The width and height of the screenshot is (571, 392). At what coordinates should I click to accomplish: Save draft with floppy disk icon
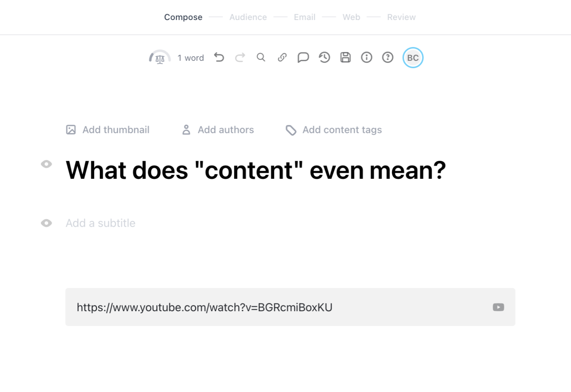pos(345,58)
